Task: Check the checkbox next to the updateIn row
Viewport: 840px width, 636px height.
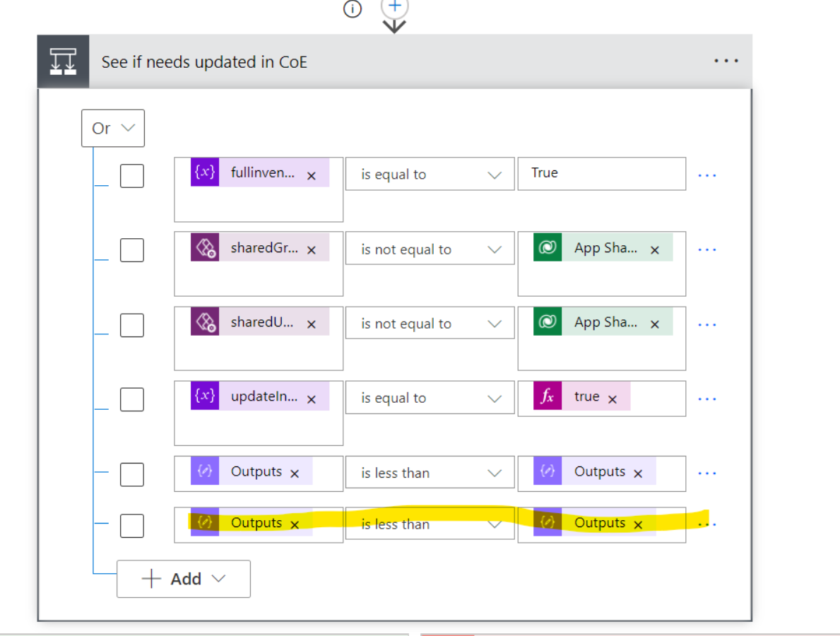Action: pos(132,399)
